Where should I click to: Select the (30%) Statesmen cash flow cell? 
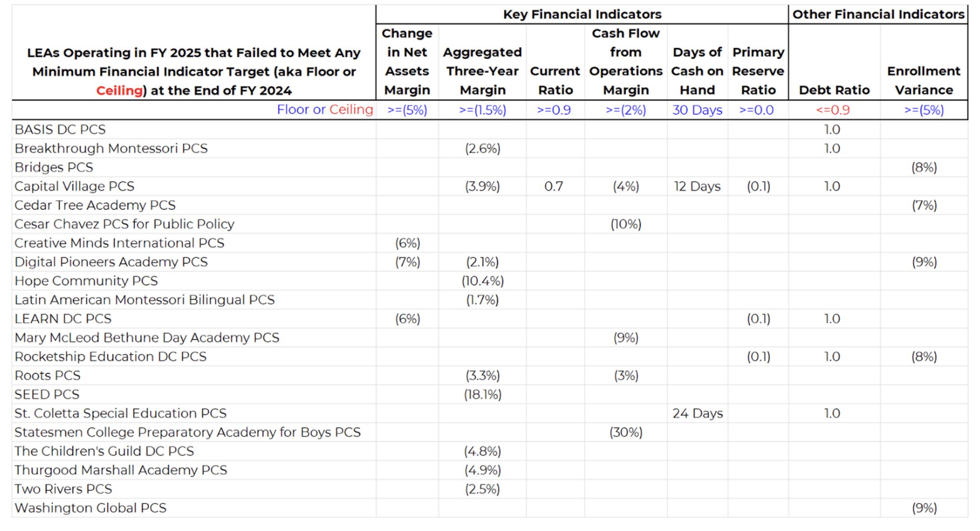pos(626,432)
